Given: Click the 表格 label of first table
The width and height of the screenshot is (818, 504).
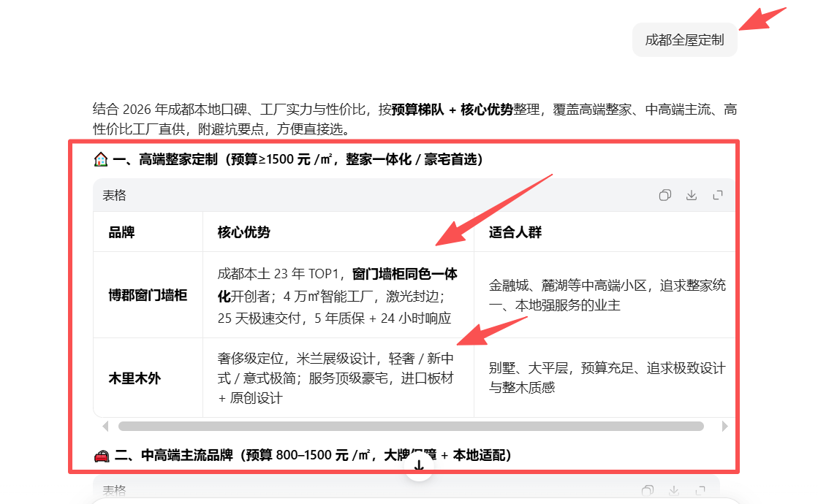Looking at the screenshot, I should click(x=114, y=195).
